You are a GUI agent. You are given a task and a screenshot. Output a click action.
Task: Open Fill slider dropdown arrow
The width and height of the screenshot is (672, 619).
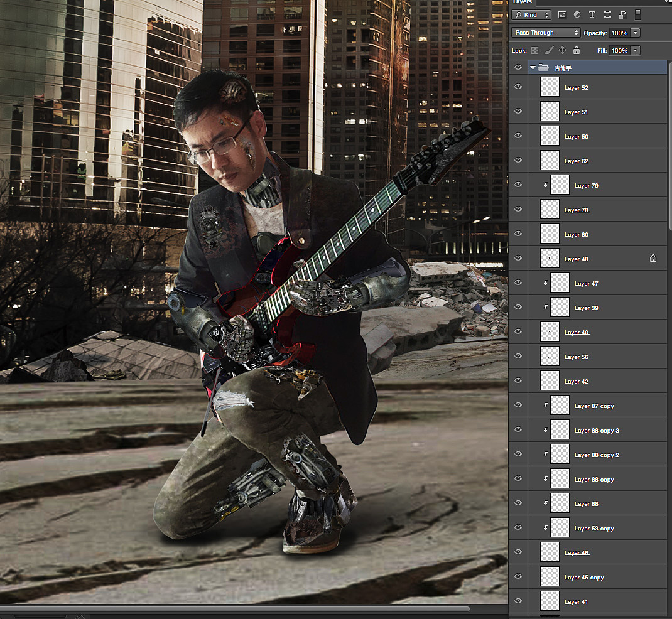636,51
